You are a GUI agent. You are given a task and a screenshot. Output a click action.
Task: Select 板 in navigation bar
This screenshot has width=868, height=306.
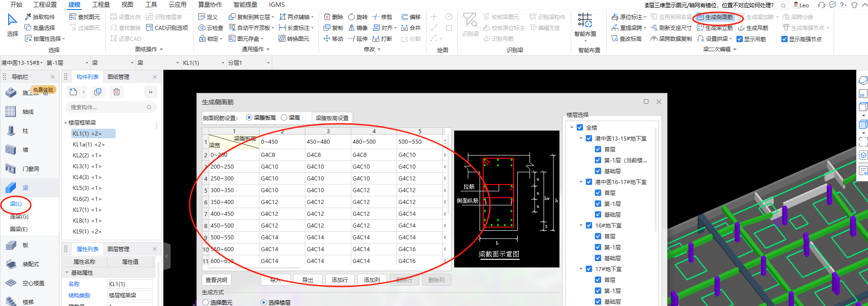25,245
